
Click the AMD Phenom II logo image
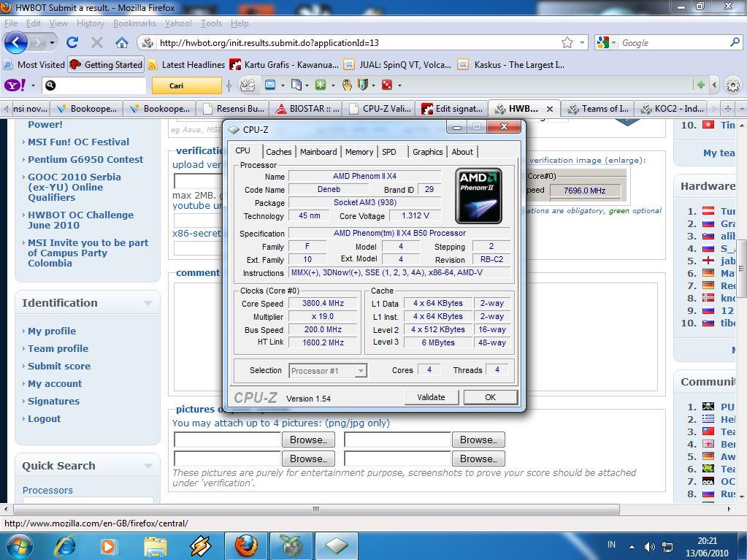[478, 196]
